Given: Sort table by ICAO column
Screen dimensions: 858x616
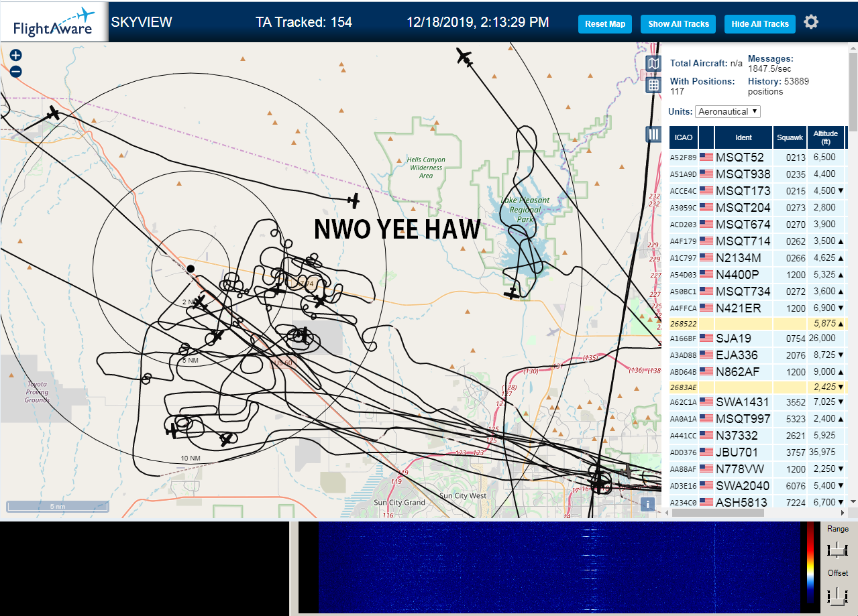Looking at the screenshot, I should 684,137.
